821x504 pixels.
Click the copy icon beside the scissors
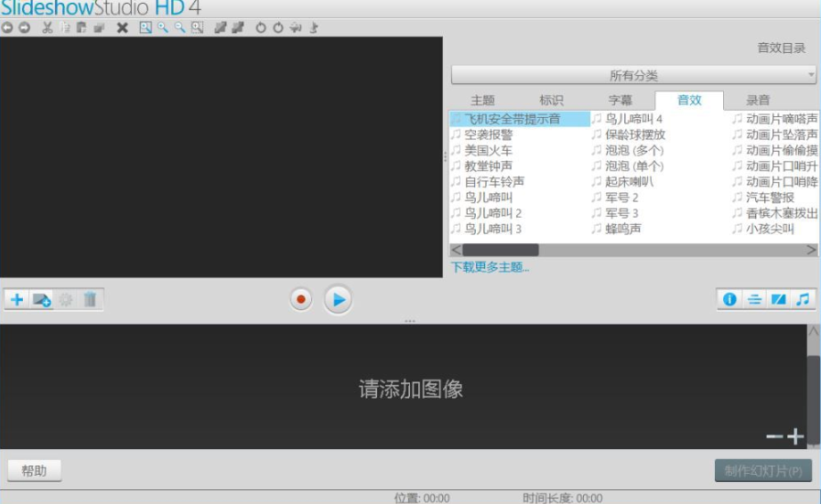pos(65,27)
